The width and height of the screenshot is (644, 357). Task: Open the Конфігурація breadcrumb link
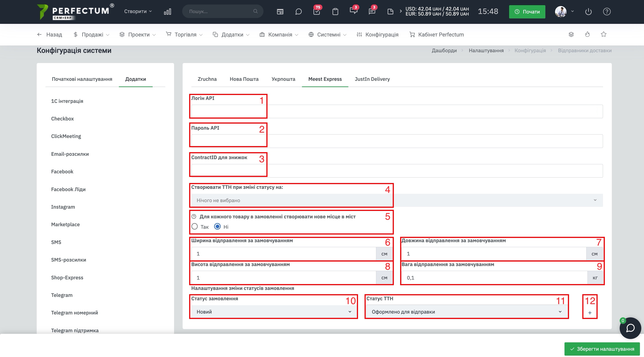(530, 50)
